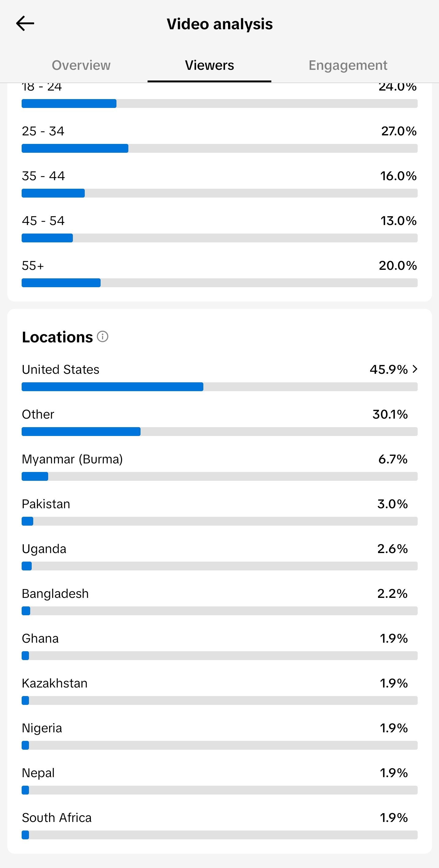Tap the Pakistan location label

(46, 504)
